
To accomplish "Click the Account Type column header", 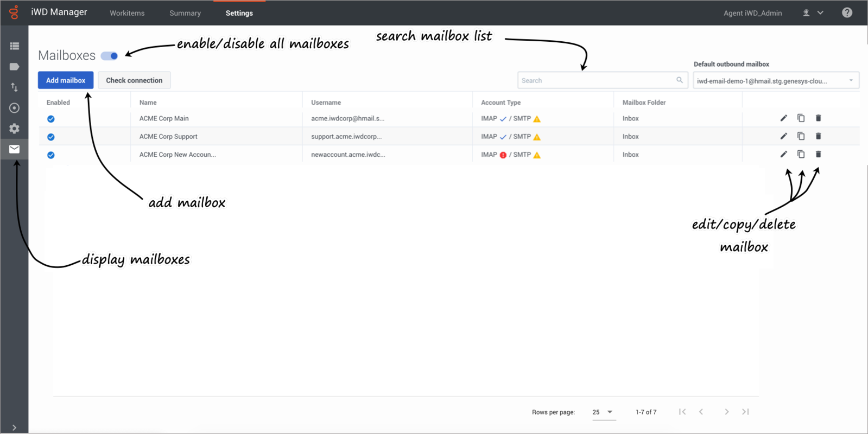I will click(x=500, y=103).
